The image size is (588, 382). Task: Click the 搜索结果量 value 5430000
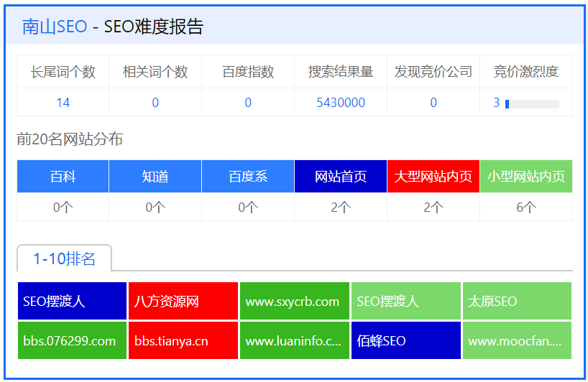(x=341, y=102)
